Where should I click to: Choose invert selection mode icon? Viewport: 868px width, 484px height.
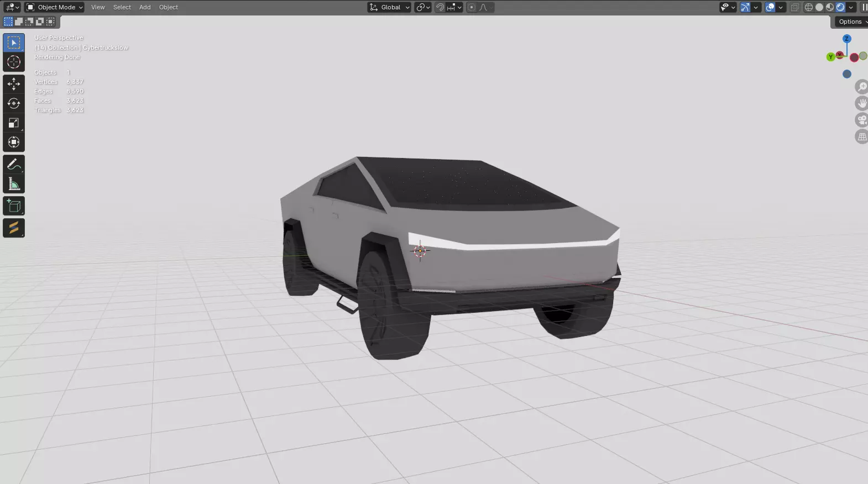pyautogui.click(x=40, y=22)
